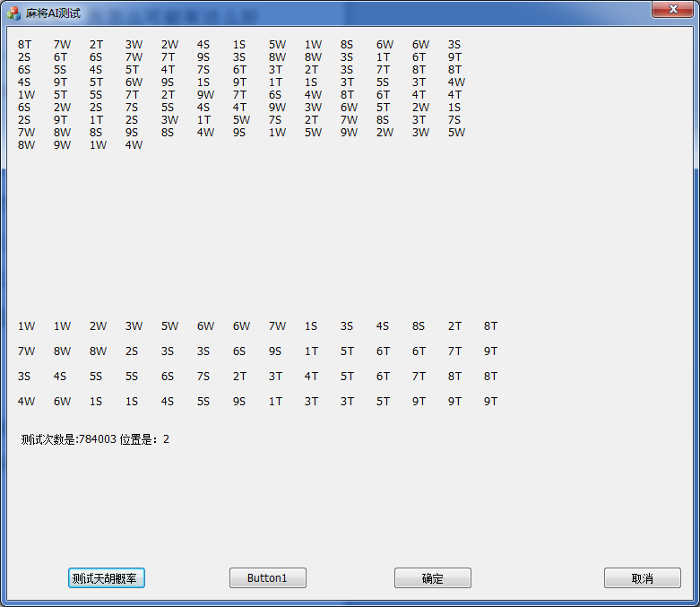
Task: Select 3S in the top row beginning 8T 7W
Action: click(454, 45)
